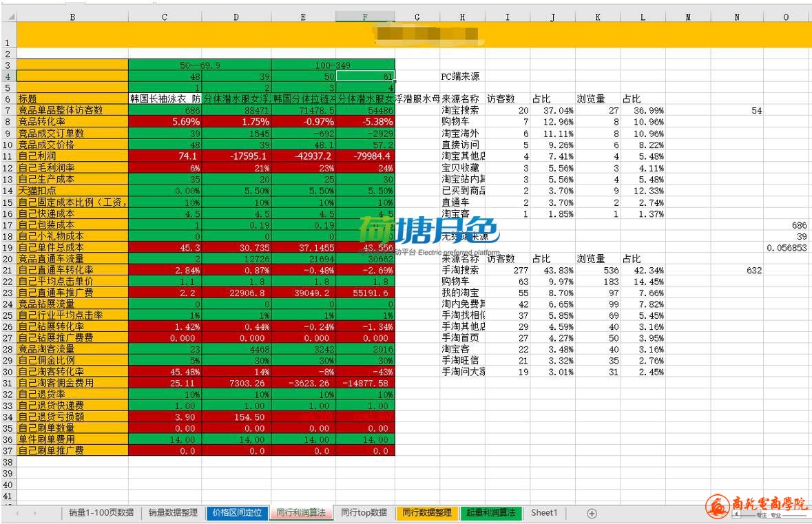Viewport: 812px width, 524px height.
Task: Select column F via its header
Action: click(x=365, y=17)
